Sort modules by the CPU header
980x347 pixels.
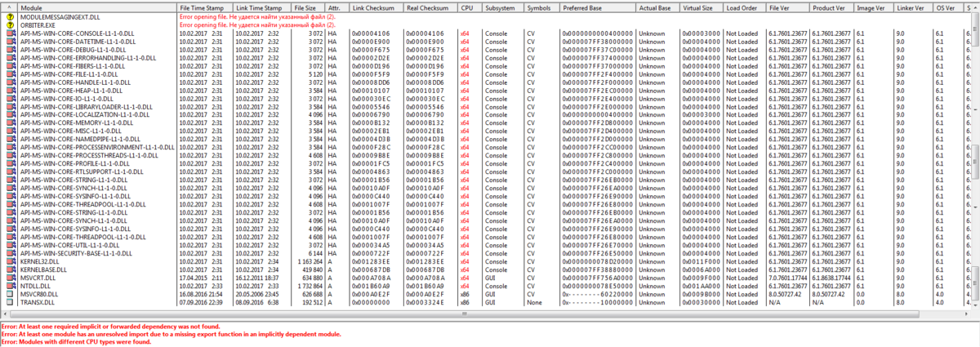click(469, 7)
